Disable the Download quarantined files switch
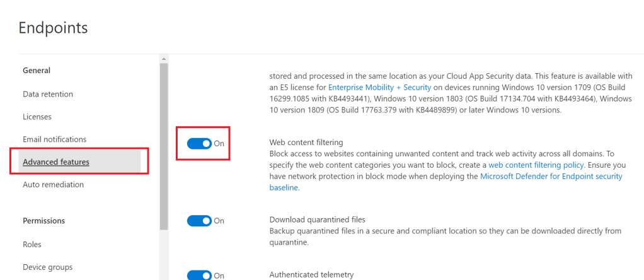The width and height of the screenshot is (644, 280). (x=199, y=221)
